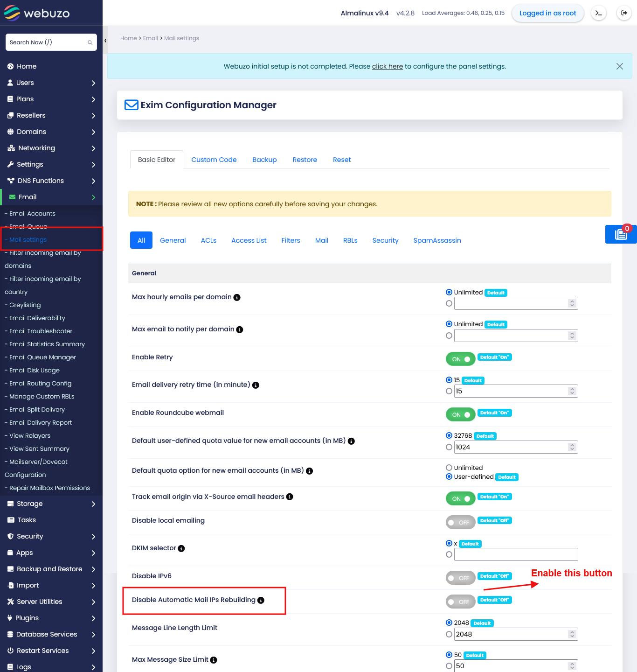The height and width of the screenshot is (672, 637).
Task: Switch to the Backup tab
Action: (x=264, y=160)
